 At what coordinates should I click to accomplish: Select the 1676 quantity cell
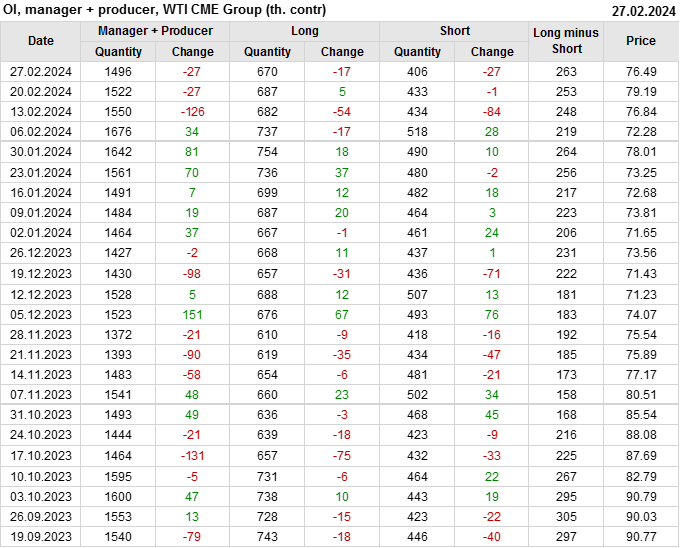[118, 132]
